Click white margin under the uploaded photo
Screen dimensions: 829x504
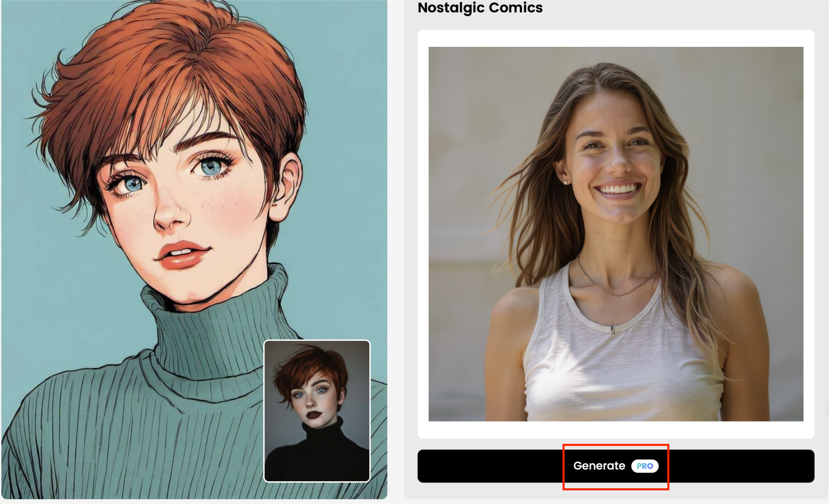pyautogui.click(x=616, y=430)
